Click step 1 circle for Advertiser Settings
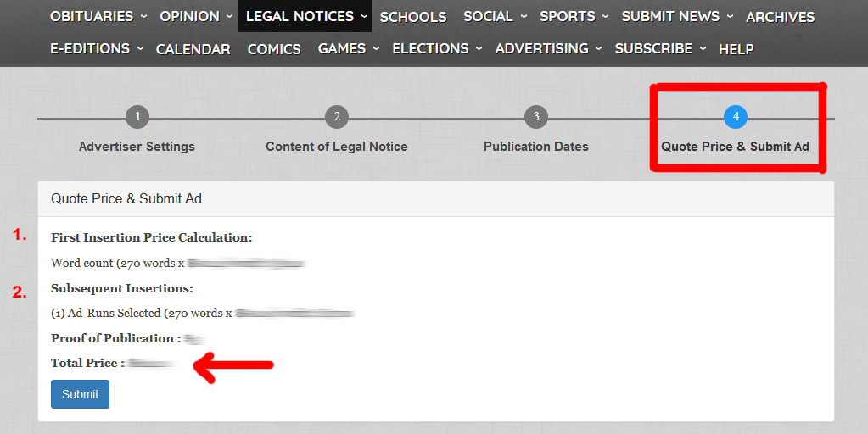The height and width of the screenshot is (434, 868). pos(137,117)
